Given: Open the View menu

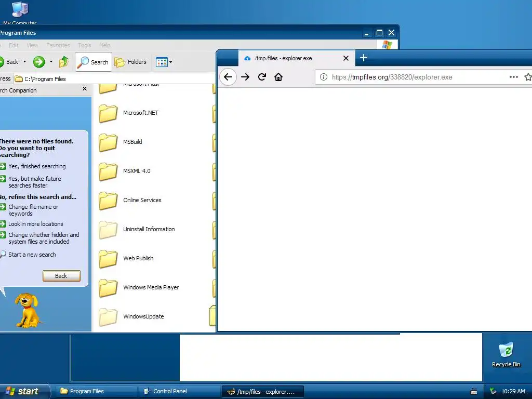Looking at the screenshot, I should tap(33, 45).
